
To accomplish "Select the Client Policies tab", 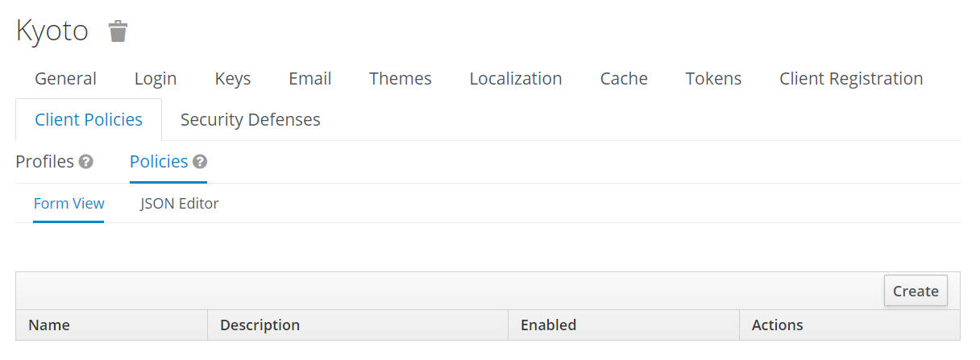I will pyautogui.click(x=89, y=119).
